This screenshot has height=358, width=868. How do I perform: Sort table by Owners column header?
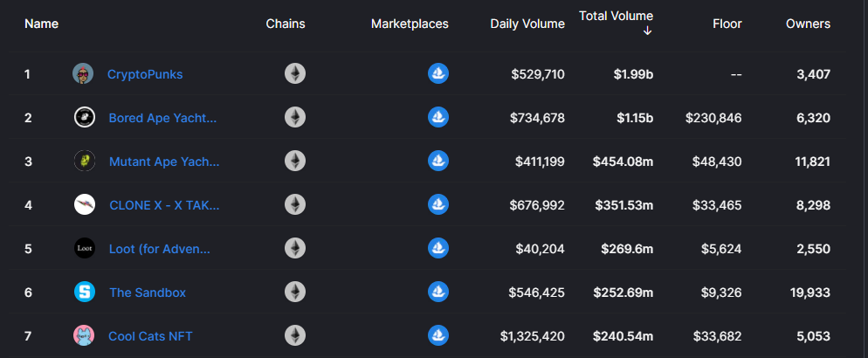809,24
